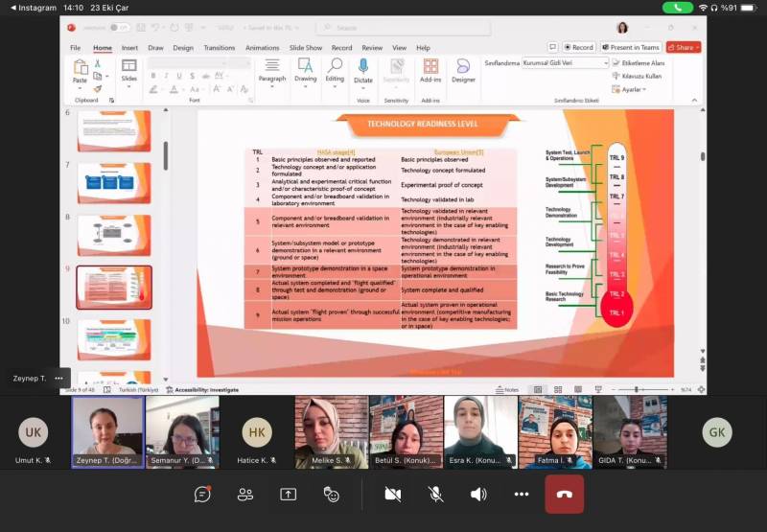Show the meeting participants list
Screen dimensions: 767x532
[245, 494]
